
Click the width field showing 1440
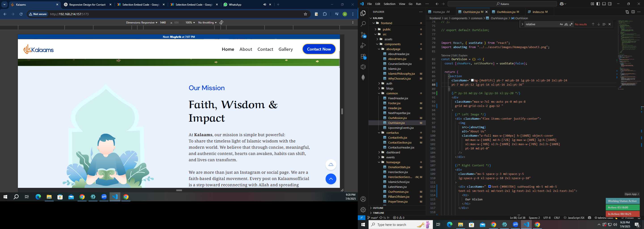[163, 23]
